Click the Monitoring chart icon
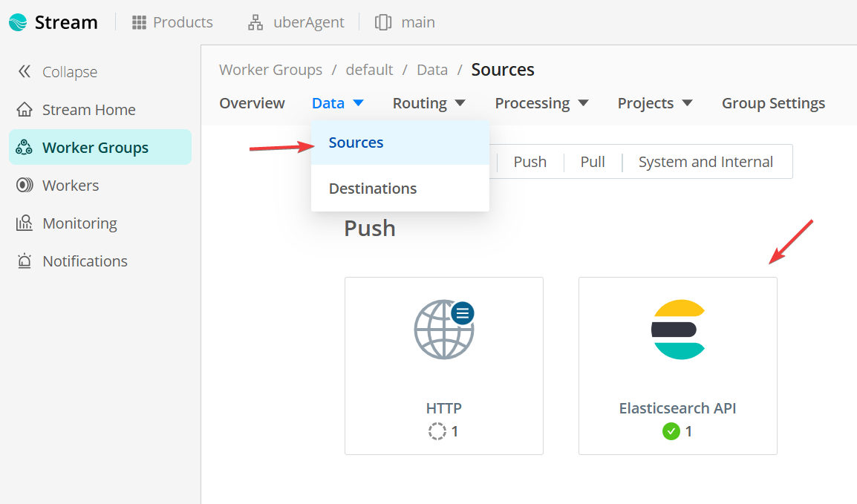Viewport: 857px width, 504px height. pyautogui.click(x=25, y=223)
